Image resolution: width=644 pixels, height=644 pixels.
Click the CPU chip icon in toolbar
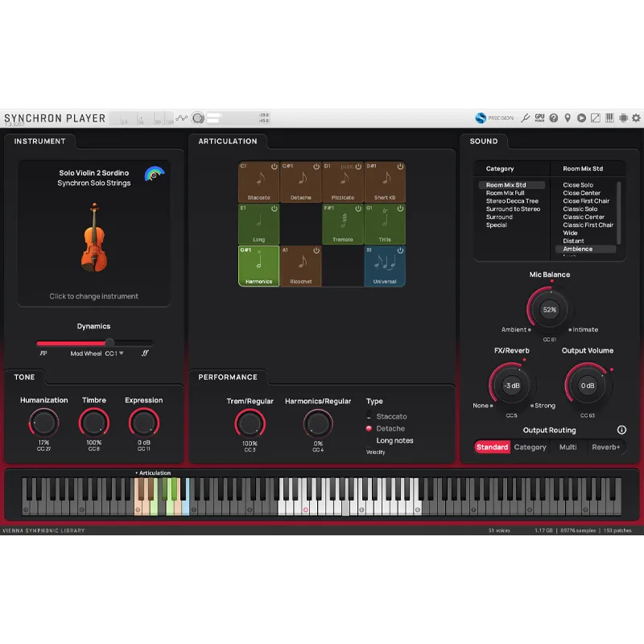tap(623, 118)
